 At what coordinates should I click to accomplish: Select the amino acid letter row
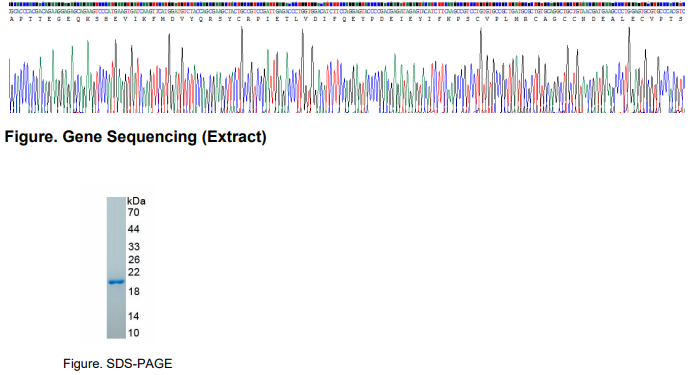pyautogui.click(x=347, y=19)
